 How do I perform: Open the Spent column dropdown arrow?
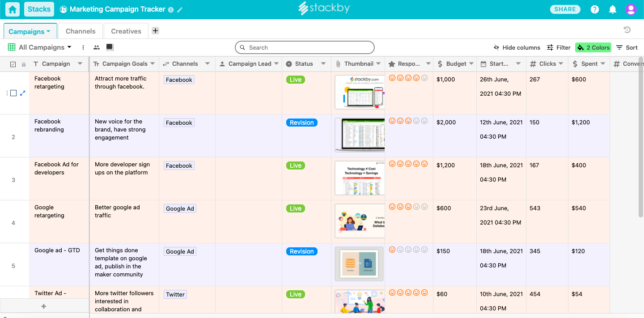coord(603,64)
